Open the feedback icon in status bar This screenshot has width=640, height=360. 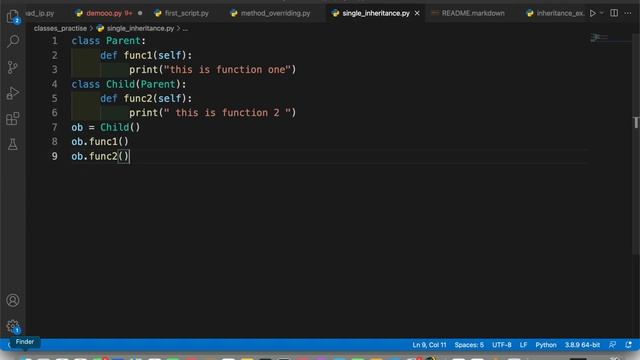[612, 345]
